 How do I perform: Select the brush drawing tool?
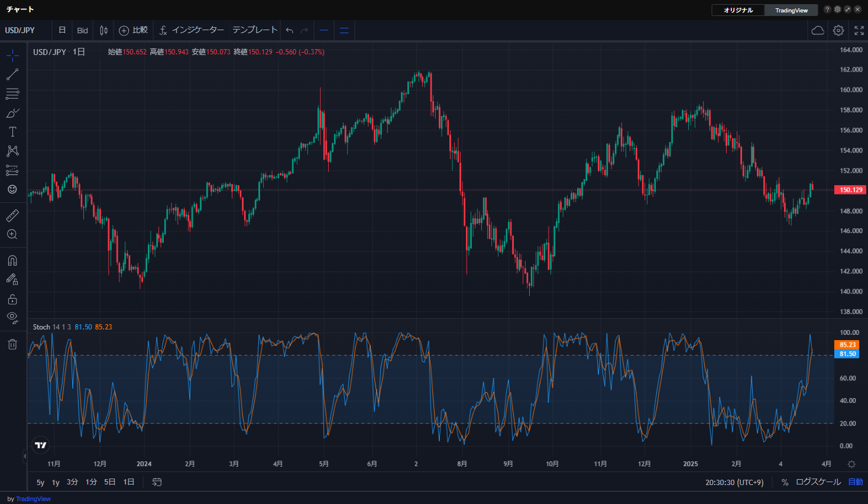coord(12,113)
